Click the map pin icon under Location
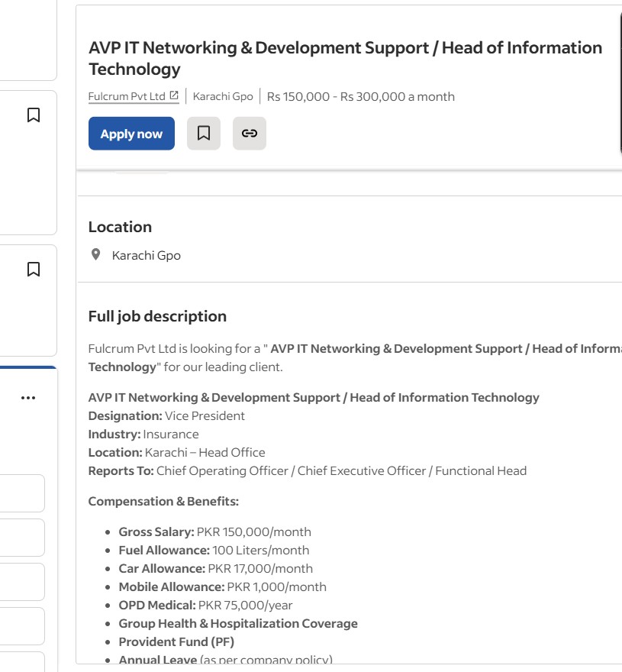Image resolution: width=622 pixels, height=672 pixels. pyautogui.click(x=95, y=255)
